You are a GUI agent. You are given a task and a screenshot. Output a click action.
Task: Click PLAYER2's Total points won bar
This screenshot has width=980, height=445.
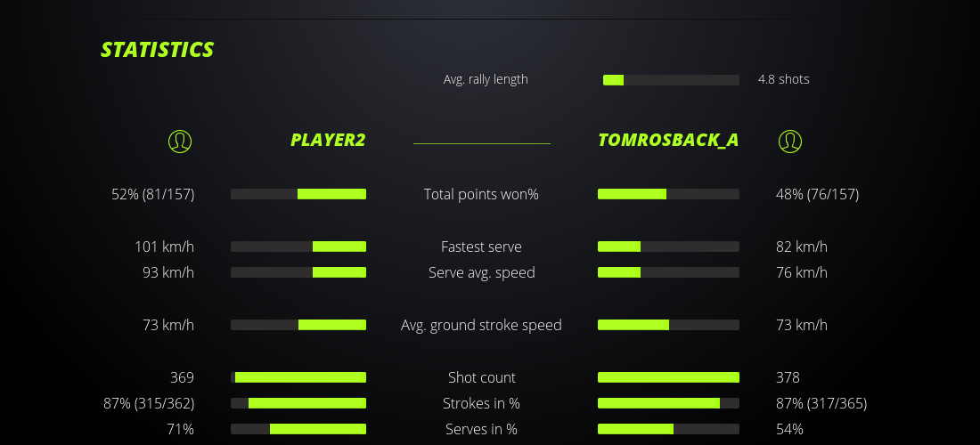coord(298,194)
